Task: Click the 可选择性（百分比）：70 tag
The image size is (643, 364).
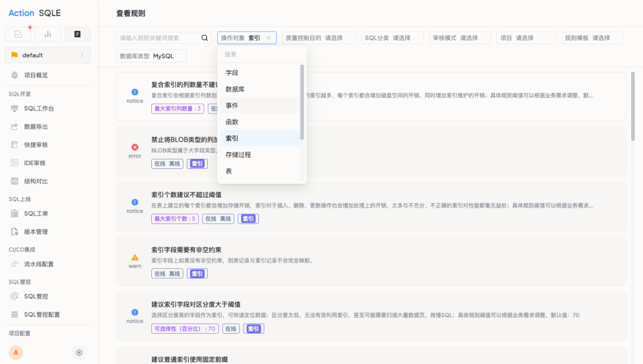Action: pos(185,329)
